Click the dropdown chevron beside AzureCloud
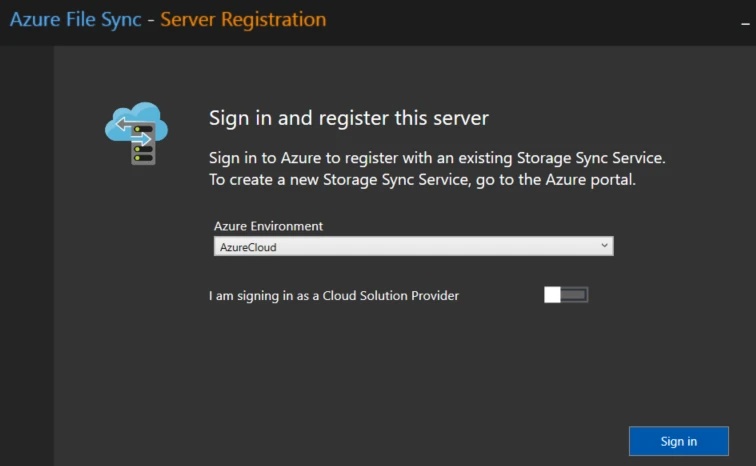Image resolution: width=756 pixels, height=466 pixels. click(x=604, y=246)
